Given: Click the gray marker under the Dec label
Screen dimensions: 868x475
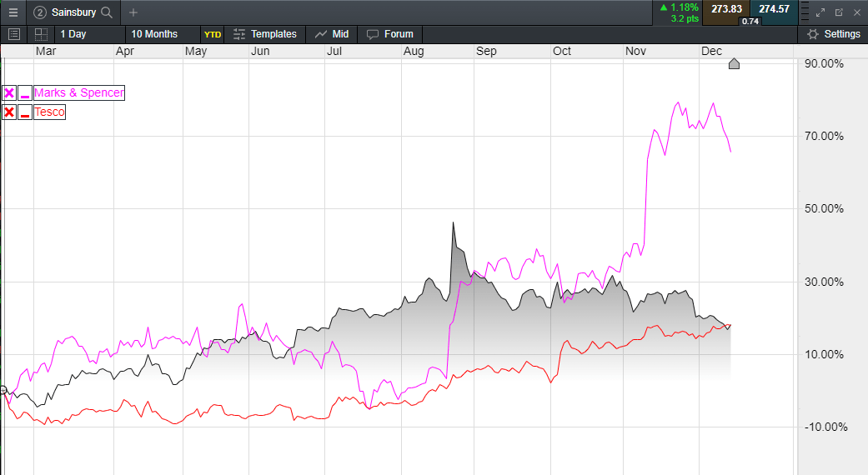Looking at the screenshot, I should coord(734,64).
